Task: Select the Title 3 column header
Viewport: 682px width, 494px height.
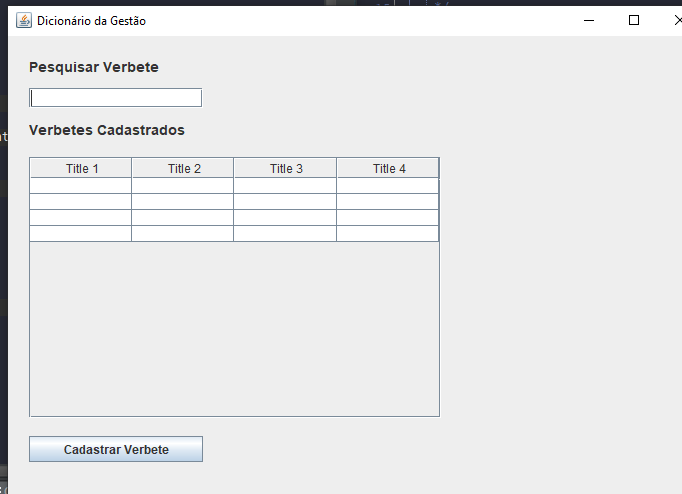Action: pos(285,168)
